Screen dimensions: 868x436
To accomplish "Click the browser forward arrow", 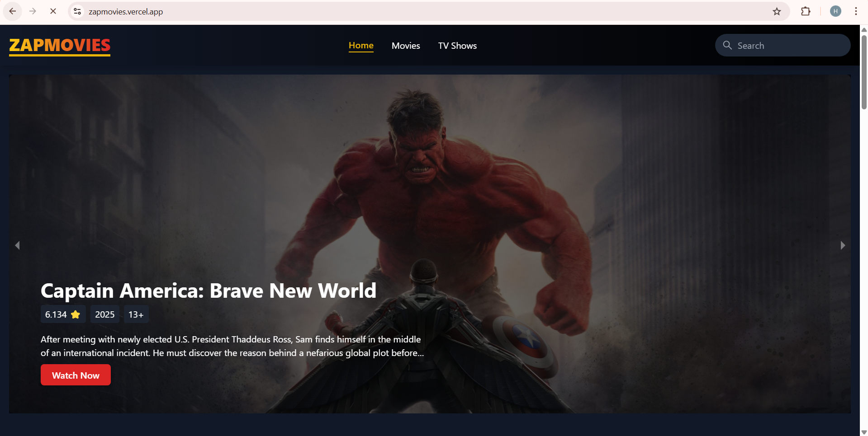I will (33, 11).
